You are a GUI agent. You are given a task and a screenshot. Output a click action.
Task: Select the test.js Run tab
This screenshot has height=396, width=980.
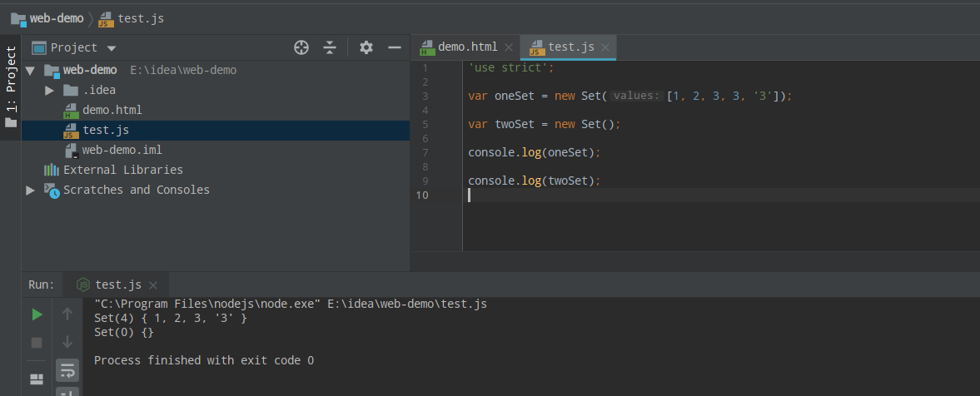point(118,285)
